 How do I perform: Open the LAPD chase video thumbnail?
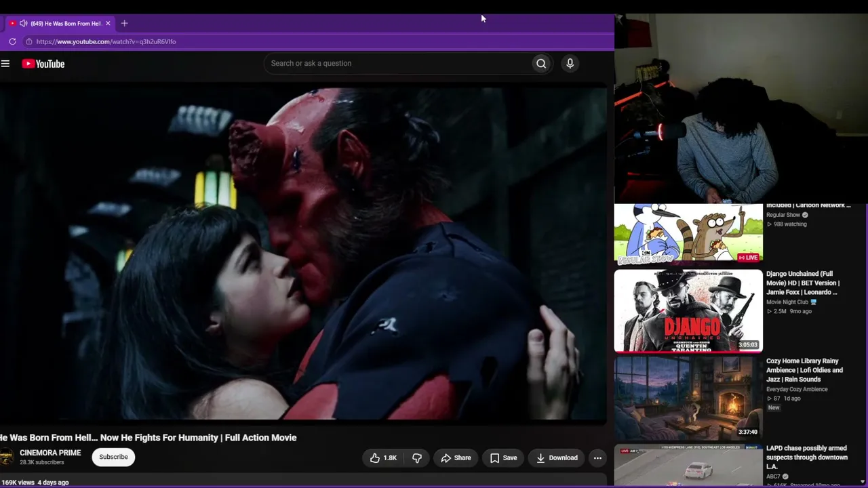688,466
